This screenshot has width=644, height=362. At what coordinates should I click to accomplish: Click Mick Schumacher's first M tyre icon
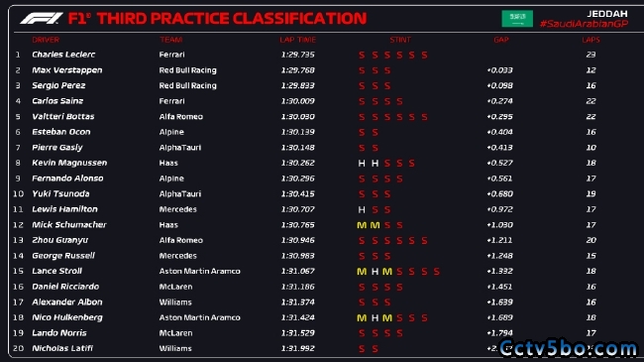(x=362, y=225)
